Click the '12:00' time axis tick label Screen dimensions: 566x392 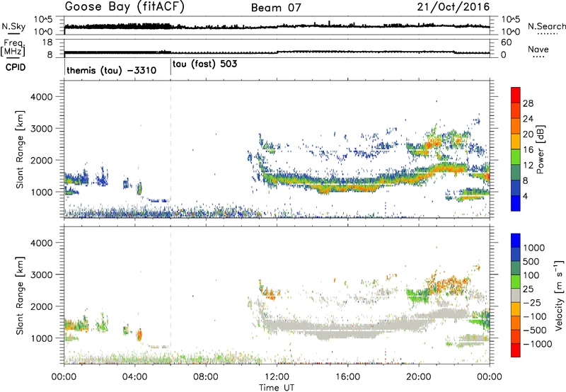(x=277, y=377)
